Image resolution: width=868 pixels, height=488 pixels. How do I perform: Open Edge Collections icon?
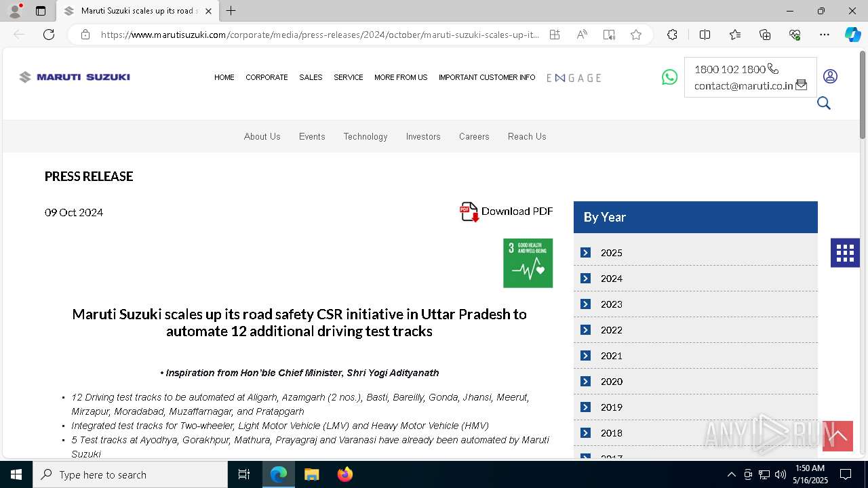(765, 35)
